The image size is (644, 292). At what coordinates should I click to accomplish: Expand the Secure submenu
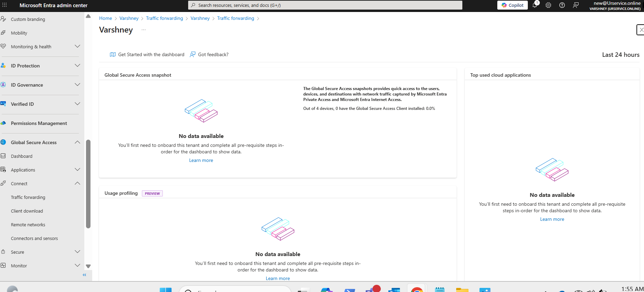tap(77, 252)
